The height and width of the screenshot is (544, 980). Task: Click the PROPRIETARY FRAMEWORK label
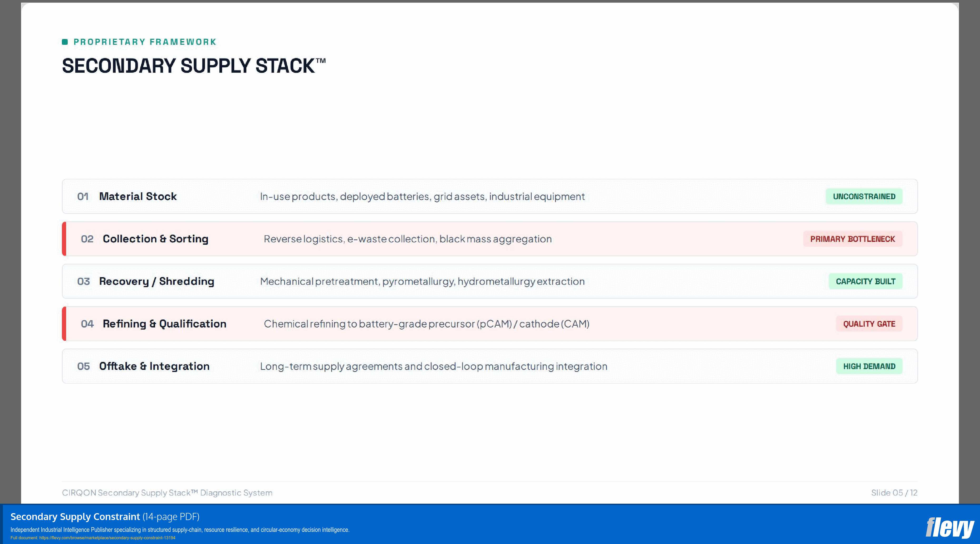click(145, 42)
